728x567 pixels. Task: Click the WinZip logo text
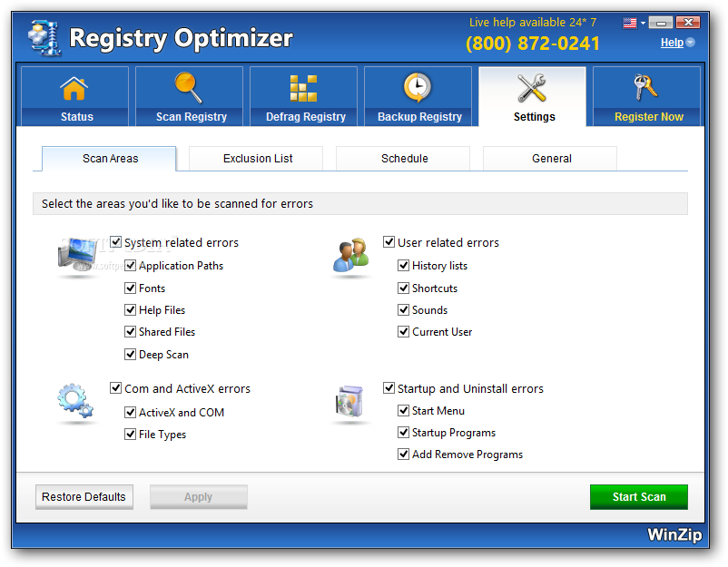[674, 535]
